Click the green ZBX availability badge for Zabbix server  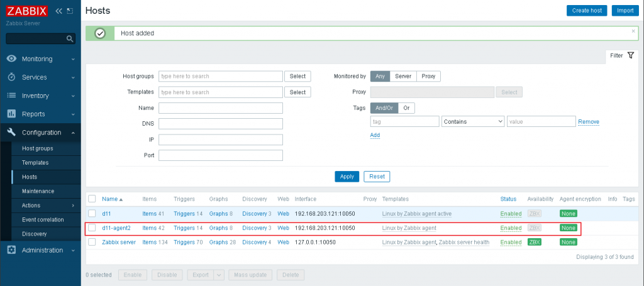coord(535,242)
